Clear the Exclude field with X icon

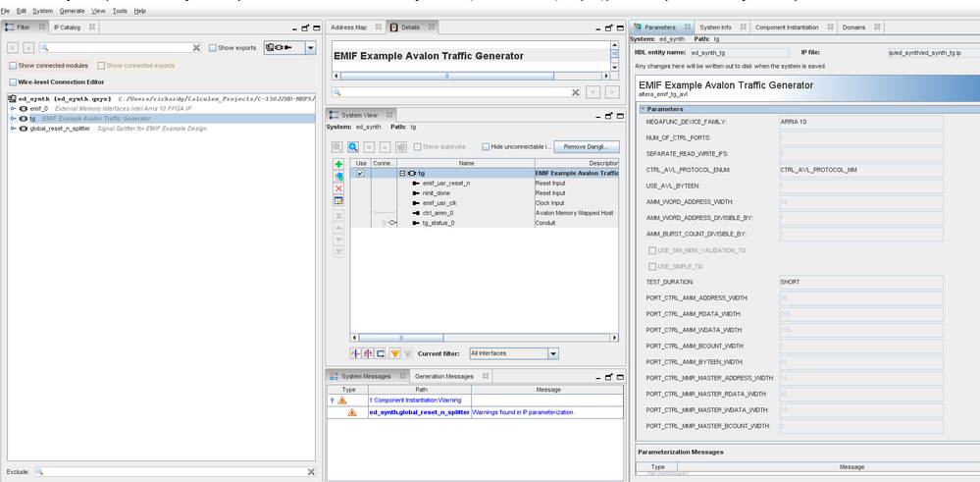[x=311, y=472]
